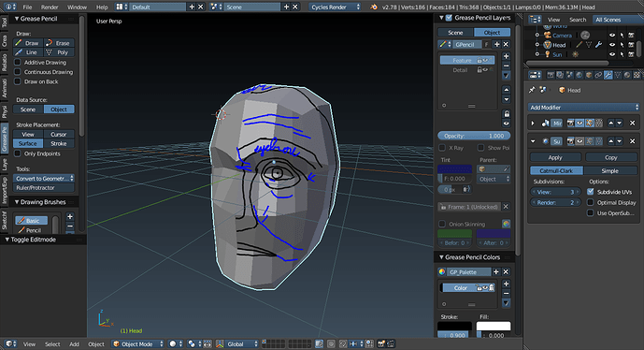Switch stroke placement to Cursor
Screen dimensions: 644x350
[x=59, y=134]
